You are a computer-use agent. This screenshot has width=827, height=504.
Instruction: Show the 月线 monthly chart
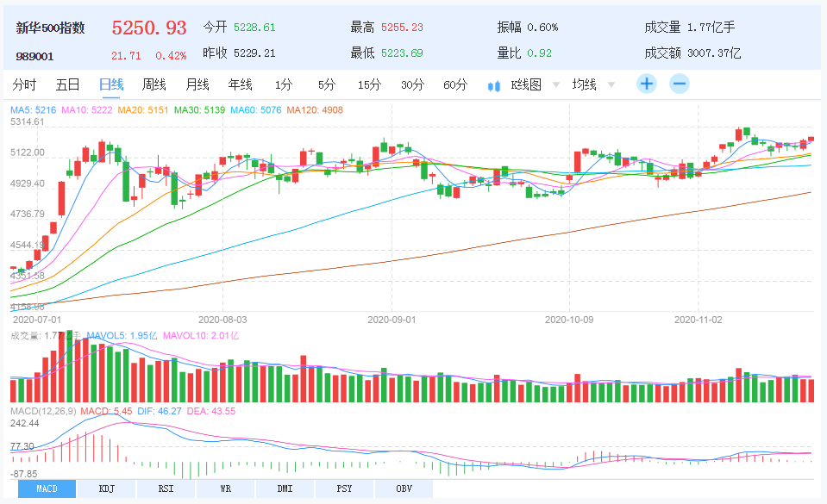197,84
